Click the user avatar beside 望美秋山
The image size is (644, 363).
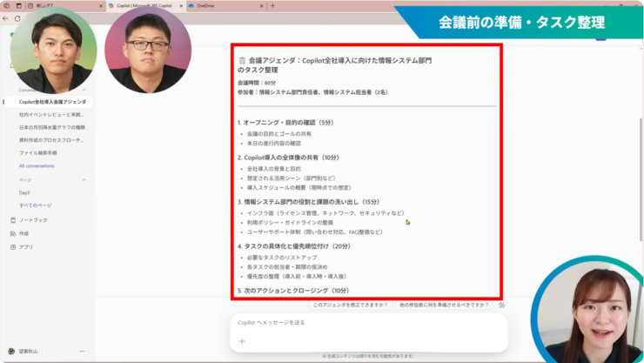(11, 352)
